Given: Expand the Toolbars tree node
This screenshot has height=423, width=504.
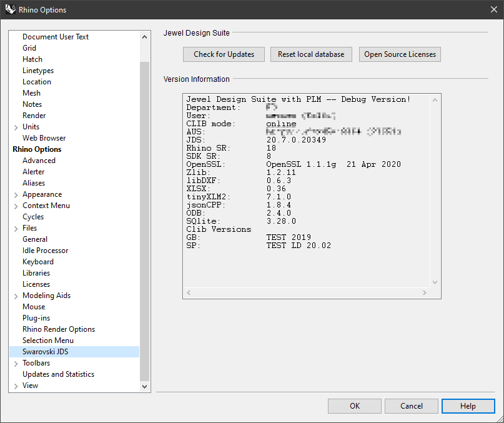Looking at the screenshot, I should 16,364.
